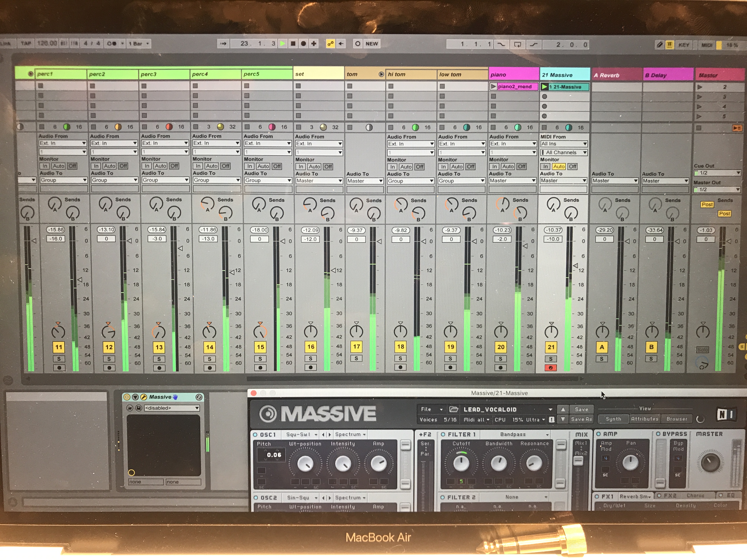This screenshot has width=747, height=560.
Task: Unfold the tom group track
Action: pyautogui.click(x=381, y=74)
